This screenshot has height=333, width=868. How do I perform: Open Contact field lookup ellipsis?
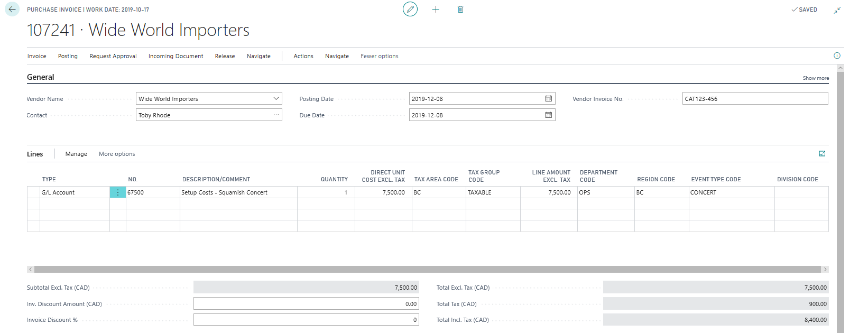click(x=276, y=115)
